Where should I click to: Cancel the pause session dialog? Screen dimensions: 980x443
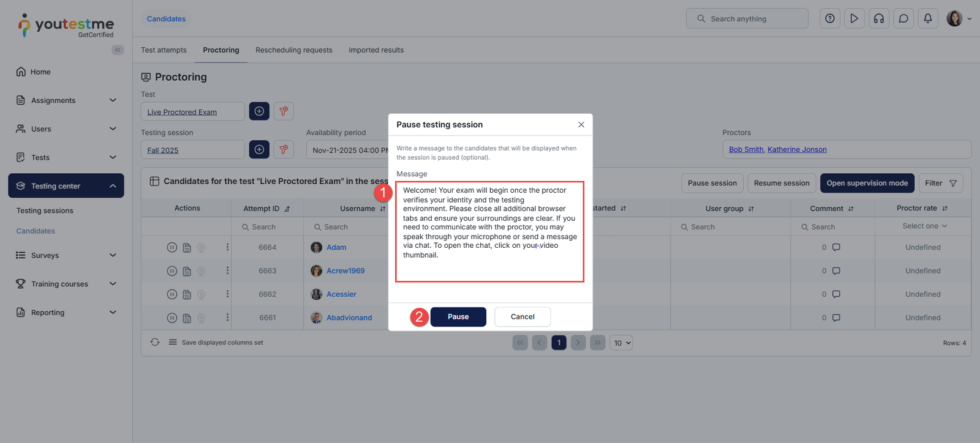[x=522, y=317]
